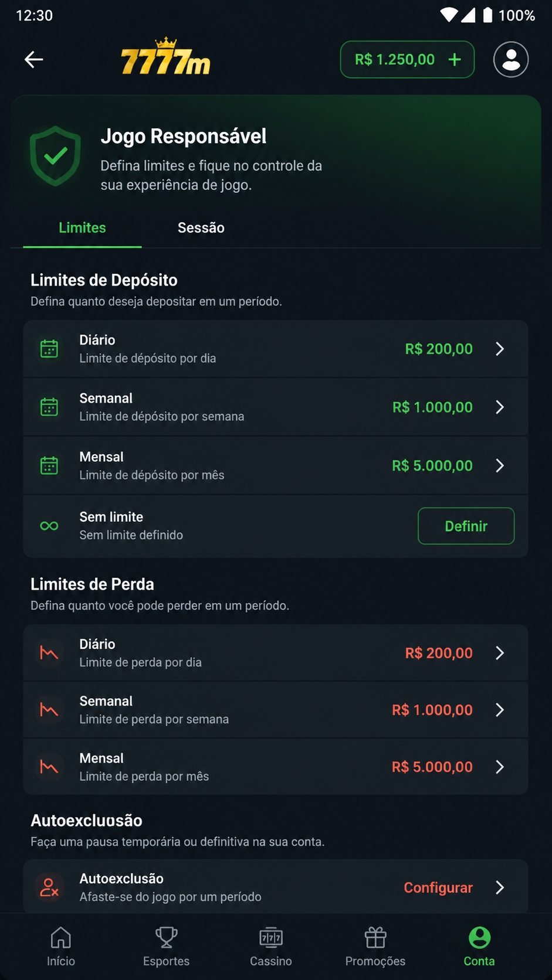Expand the Diário deposit limit chevron

tap(500, 349)
